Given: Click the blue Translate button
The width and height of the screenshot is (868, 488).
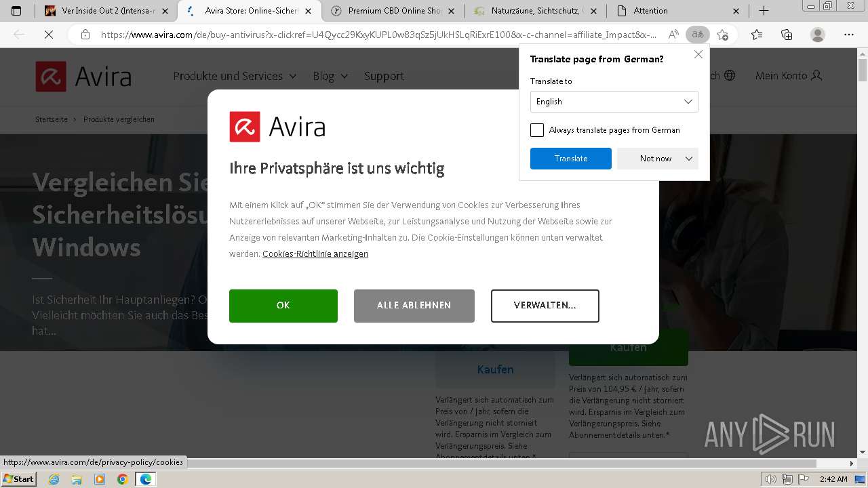Looking at the screenshot, I should click(x=571, y=159).
